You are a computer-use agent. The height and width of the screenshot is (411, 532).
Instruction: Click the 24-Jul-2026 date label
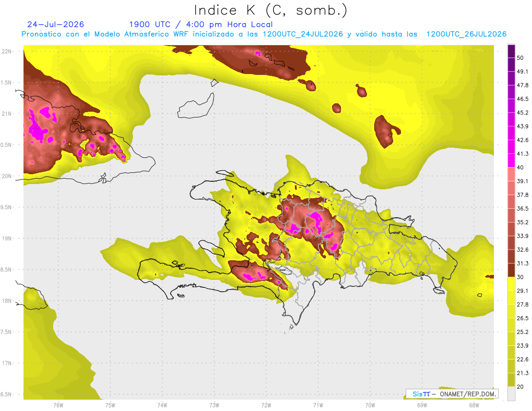(55, 24)
